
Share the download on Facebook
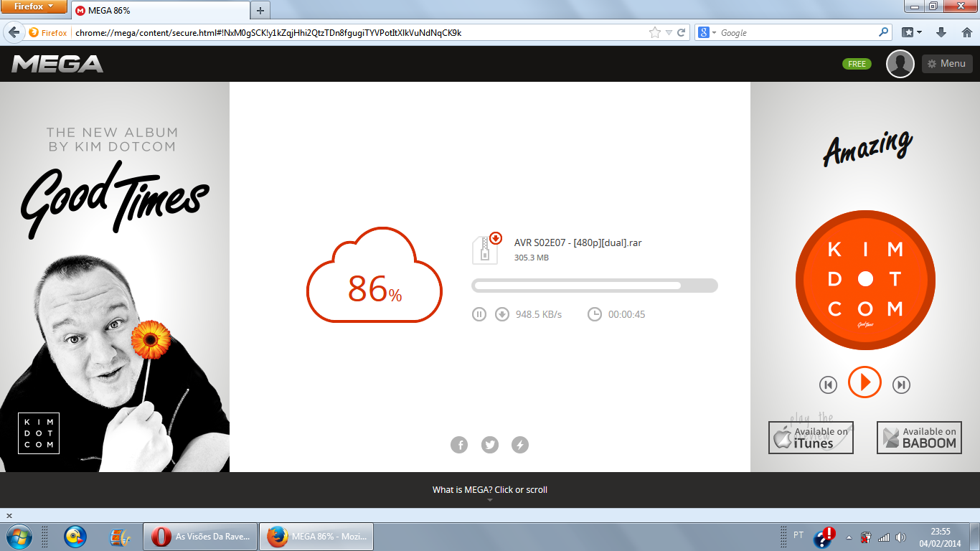[x=459, y=445]
